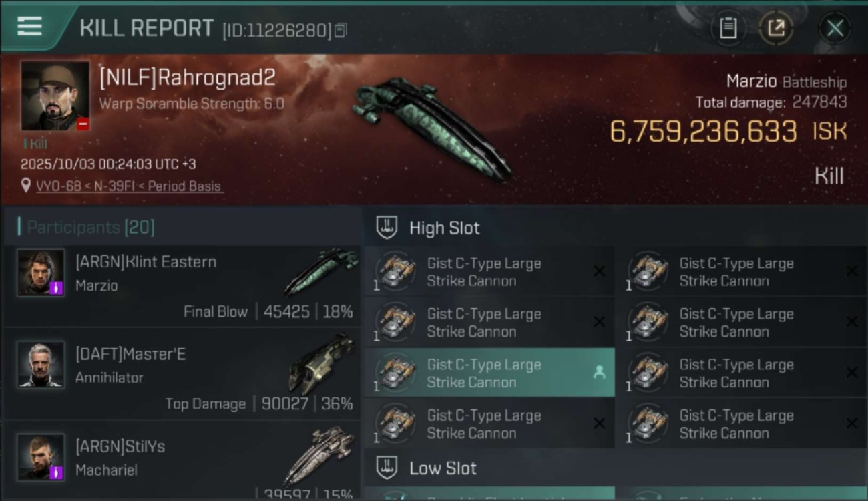The width and height of the screenshot is (868, 501).
Task: Click the X mark on first cannon row
Action: pyautogui.click(x=599, y=271)
